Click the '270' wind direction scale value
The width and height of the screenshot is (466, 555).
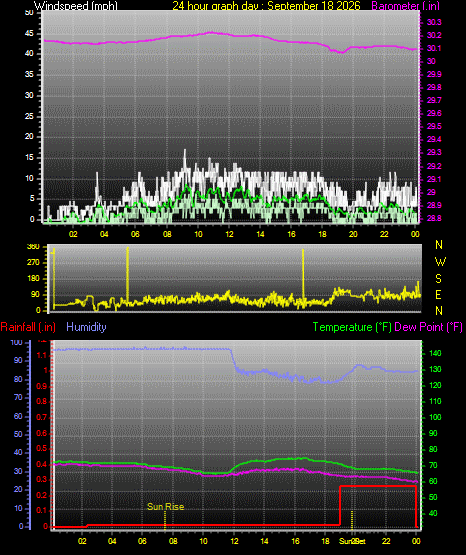33,263
